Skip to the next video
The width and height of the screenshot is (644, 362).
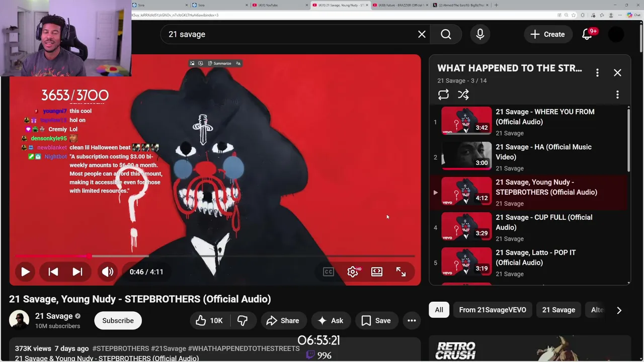77,271
